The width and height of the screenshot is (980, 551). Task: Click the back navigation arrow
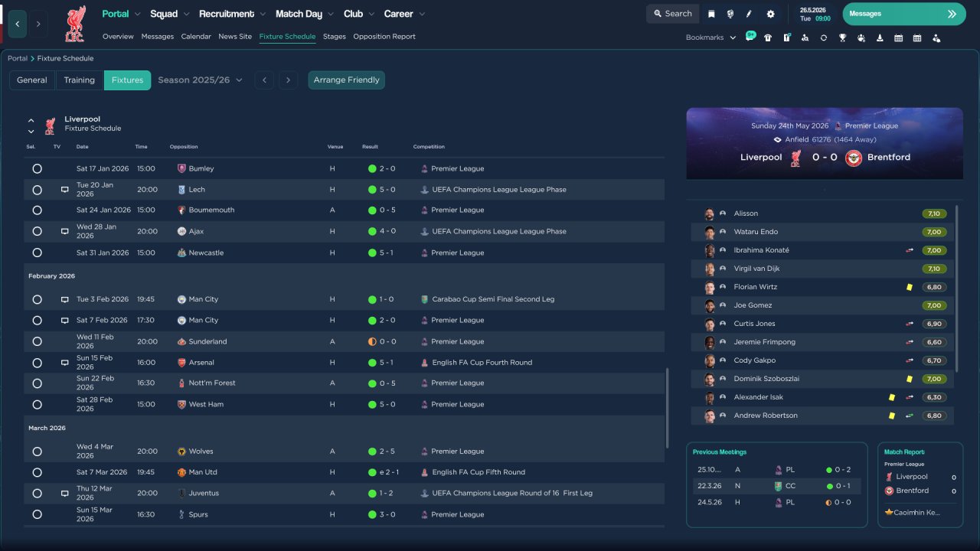coord(18,24)
